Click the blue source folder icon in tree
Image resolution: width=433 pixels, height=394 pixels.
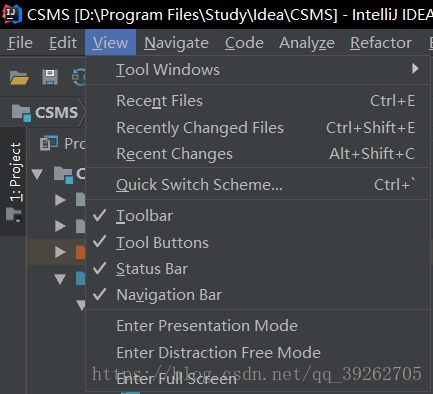[x=80, y=278]
